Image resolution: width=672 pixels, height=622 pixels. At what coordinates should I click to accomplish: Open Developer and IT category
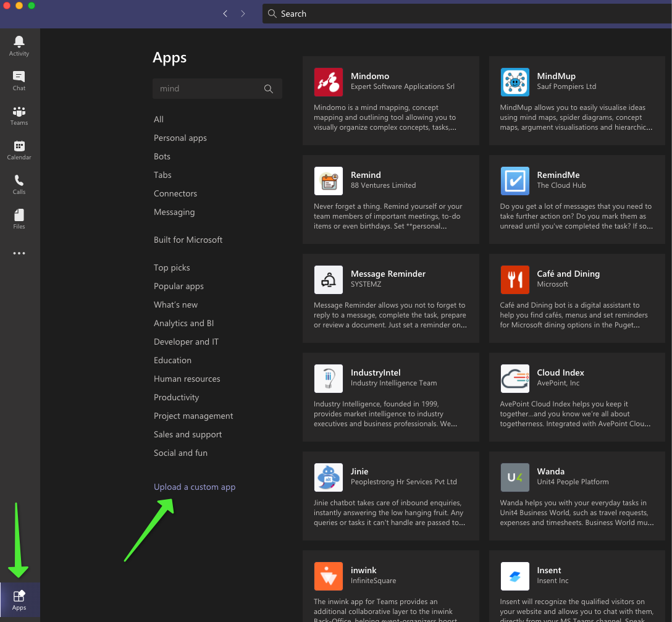click(x=186, y=342)
